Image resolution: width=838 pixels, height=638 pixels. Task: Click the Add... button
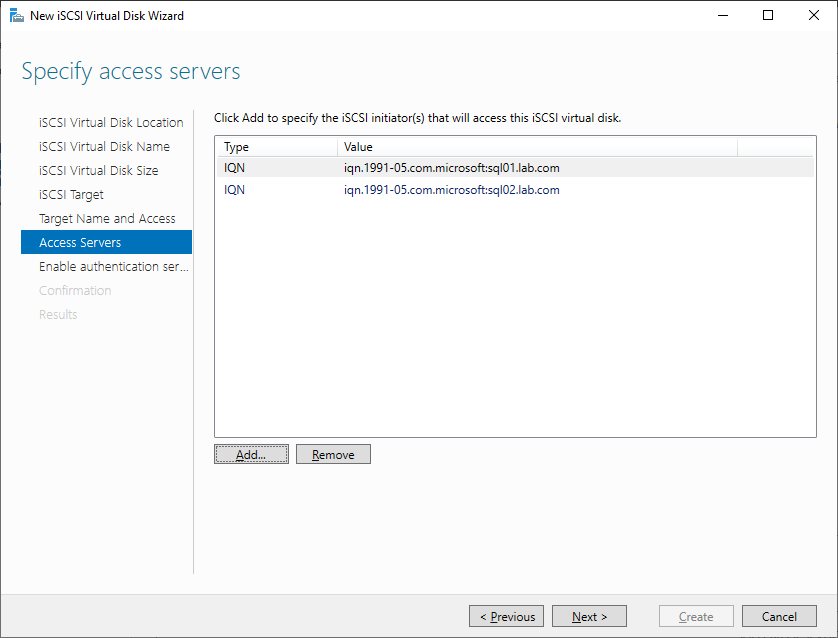pos(251,454)
